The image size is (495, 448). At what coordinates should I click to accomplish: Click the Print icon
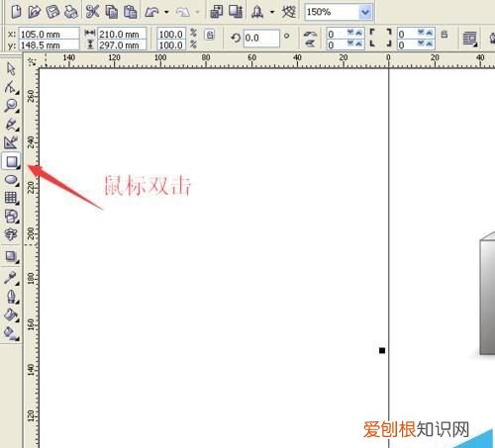(x=70, y=12)
